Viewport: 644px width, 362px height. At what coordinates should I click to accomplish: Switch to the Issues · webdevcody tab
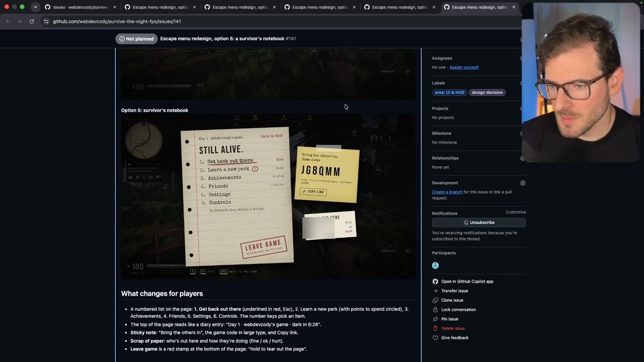[x=80, y=7]
